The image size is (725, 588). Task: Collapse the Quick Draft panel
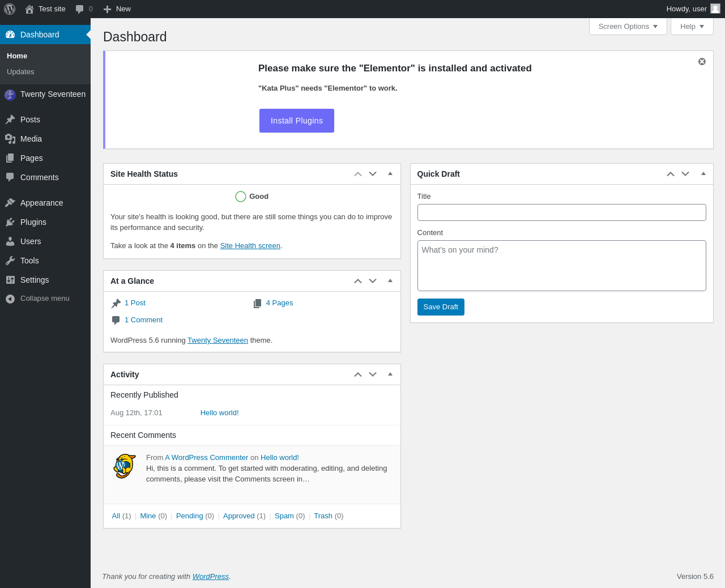(x=703, y=174)
